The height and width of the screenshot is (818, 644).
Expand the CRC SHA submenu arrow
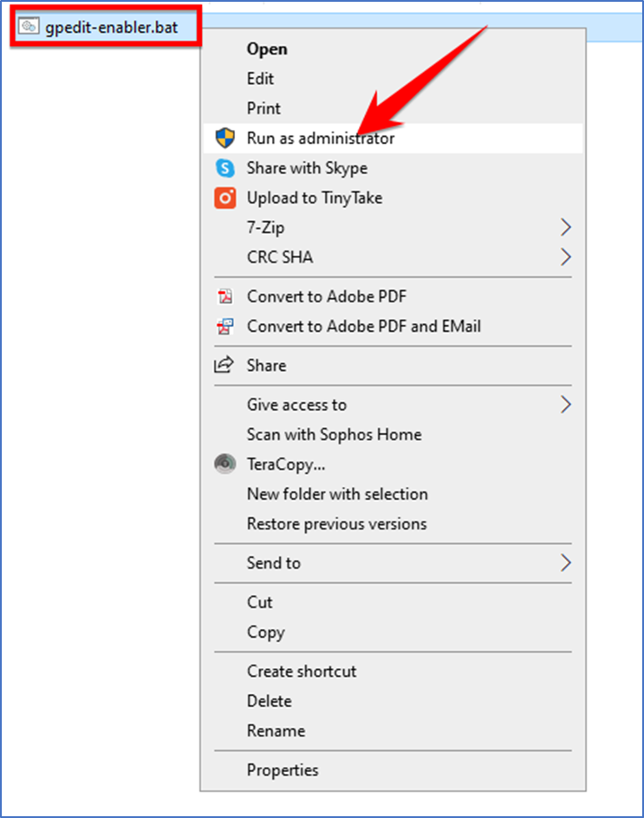566,257
